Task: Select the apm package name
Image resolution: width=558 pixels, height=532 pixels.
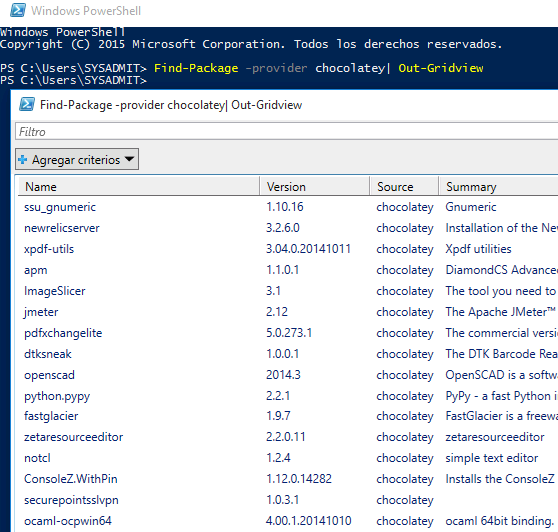Action: click(36, 270)
